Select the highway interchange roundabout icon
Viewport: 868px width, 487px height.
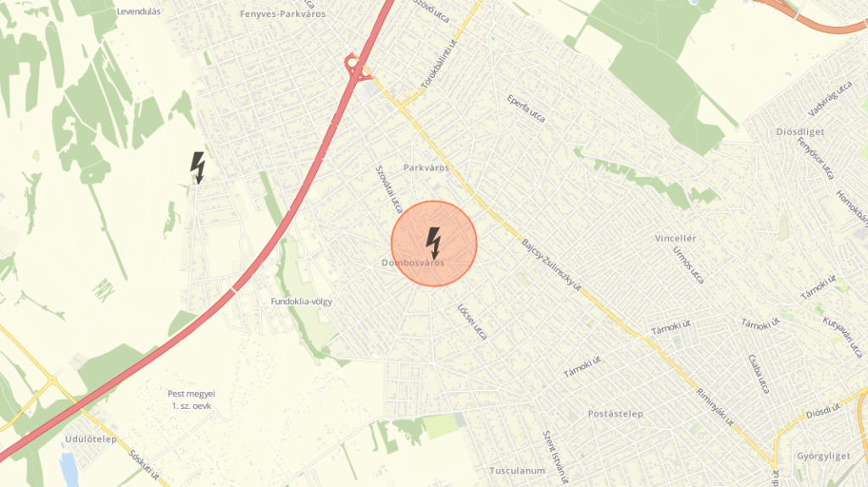(x=353, y=63)
